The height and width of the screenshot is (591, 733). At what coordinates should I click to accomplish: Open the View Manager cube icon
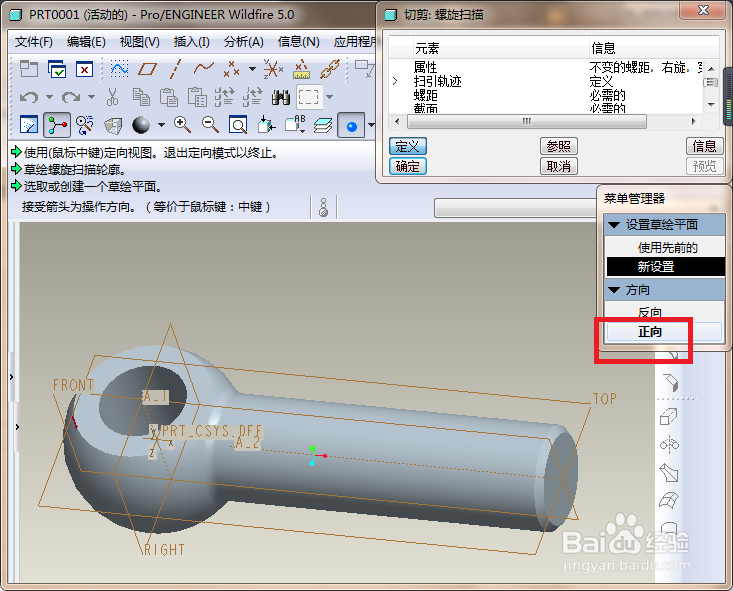pyautogui.click(x=113, y=125)
